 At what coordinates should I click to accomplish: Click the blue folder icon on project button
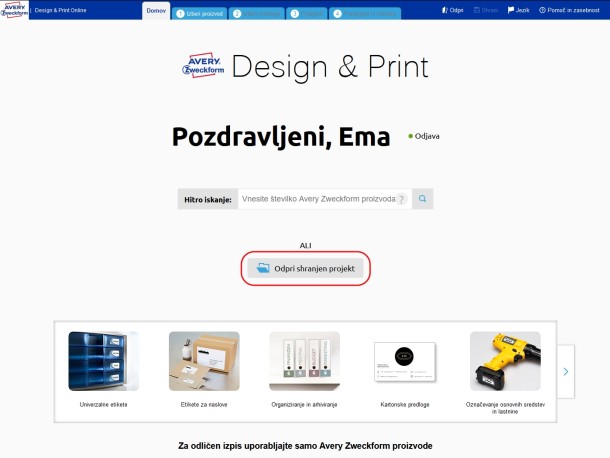(x=263, y=268)
